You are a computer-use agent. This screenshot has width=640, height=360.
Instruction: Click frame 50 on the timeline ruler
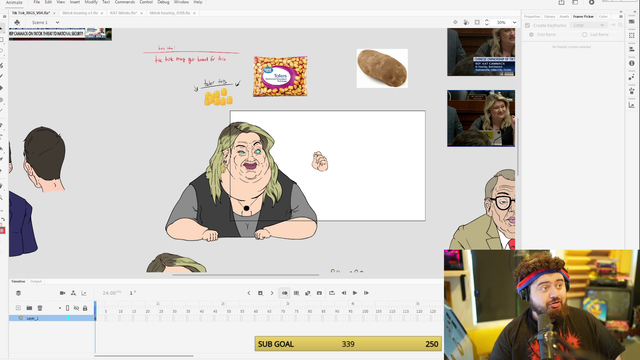tap(229, 311)
